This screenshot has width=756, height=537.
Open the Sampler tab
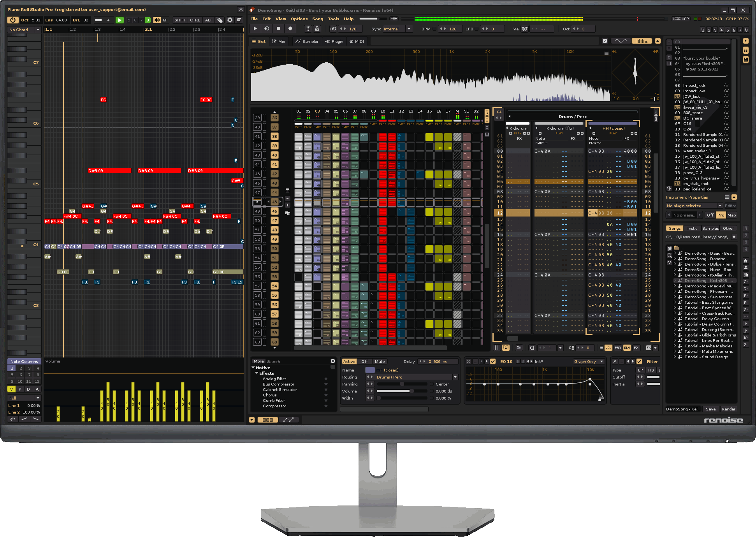tap(307, 41)
